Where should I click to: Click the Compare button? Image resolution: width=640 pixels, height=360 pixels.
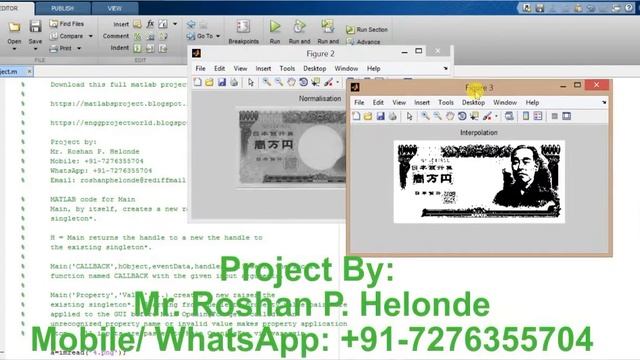[x=66, y=36]
